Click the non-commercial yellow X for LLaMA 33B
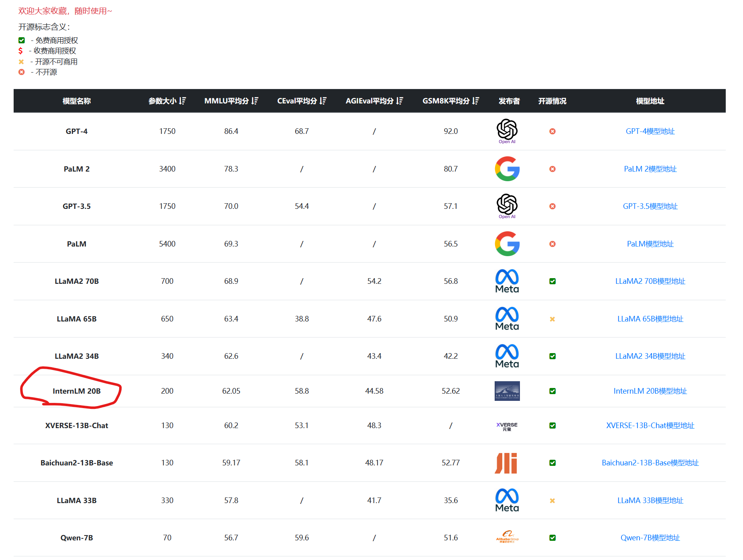Image resolution: width=743 pixels, height=560 pixels. click(x=552, y=501)
